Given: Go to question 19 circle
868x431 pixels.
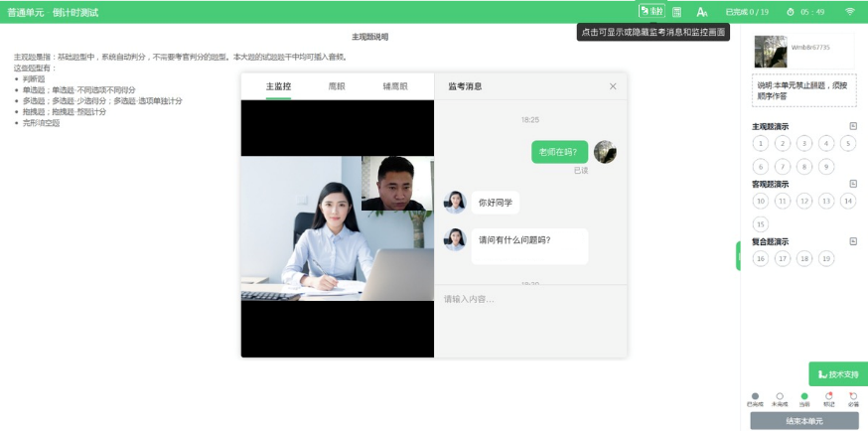Looking at the screenshot, I should click(x=826, y=258).
